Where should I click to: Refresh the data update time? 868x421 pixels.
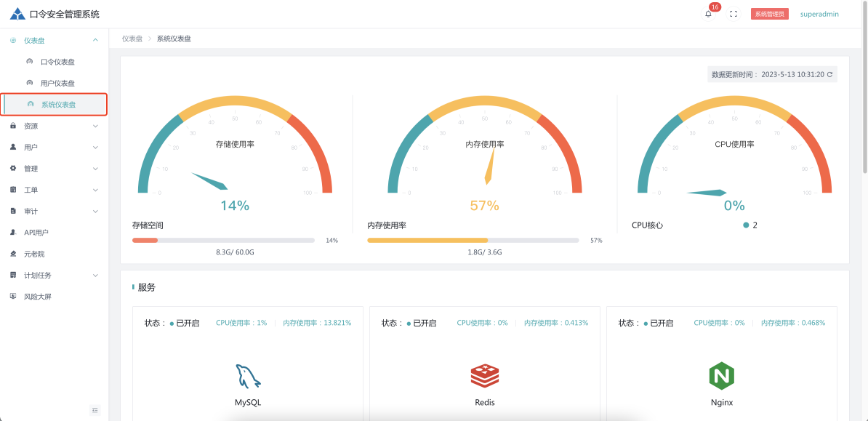(829, 75)
